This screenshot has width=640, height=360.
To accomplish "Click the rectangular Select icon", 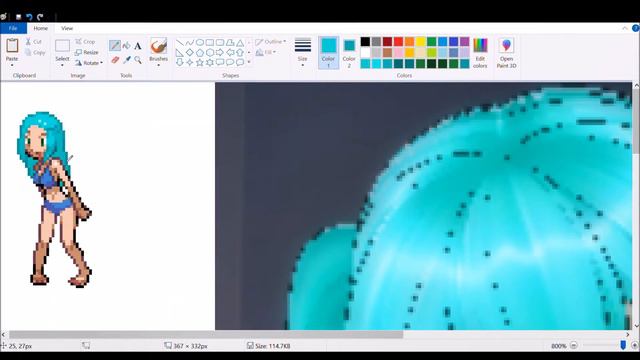I will click(62, 46).
